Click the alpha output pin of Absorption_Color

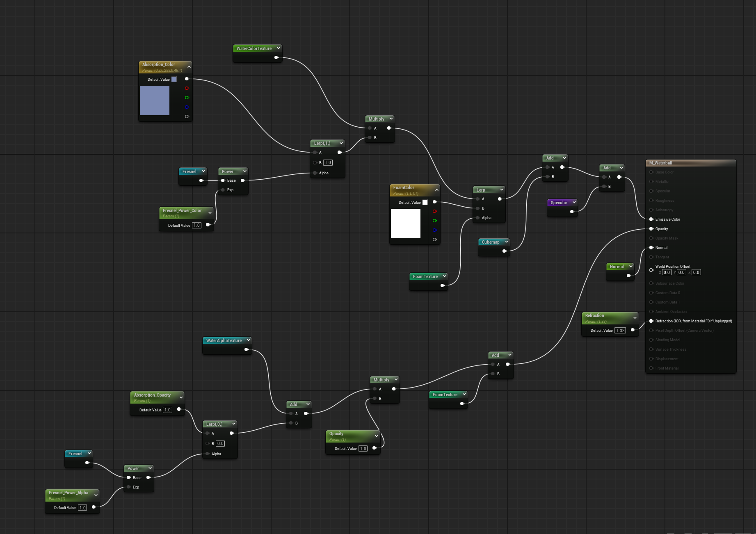coord(187,116)
